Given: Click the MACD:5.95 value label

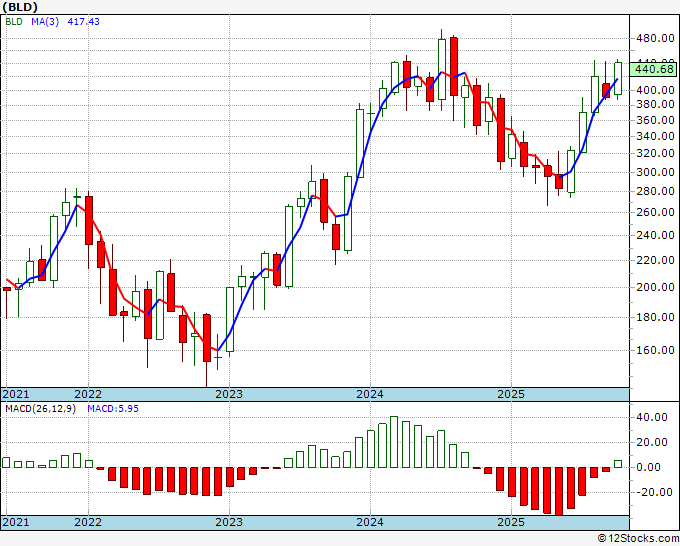Looking at the screenshot, I should pos(113,409).
